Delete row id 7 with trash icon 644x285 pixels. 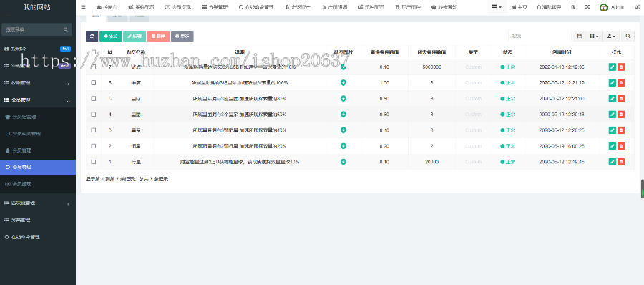(620, 67)
